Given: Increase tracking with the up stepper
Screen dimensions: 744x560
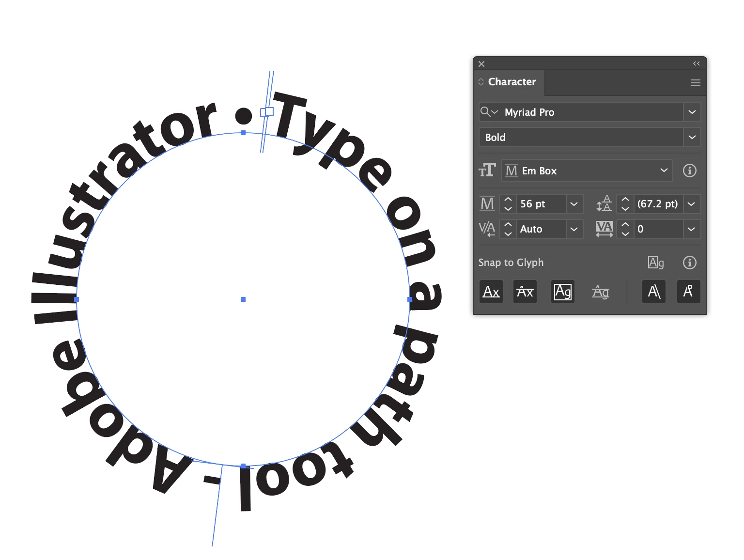Looking at the screenshot, I should pyautogui.click(x=625, y=224).
